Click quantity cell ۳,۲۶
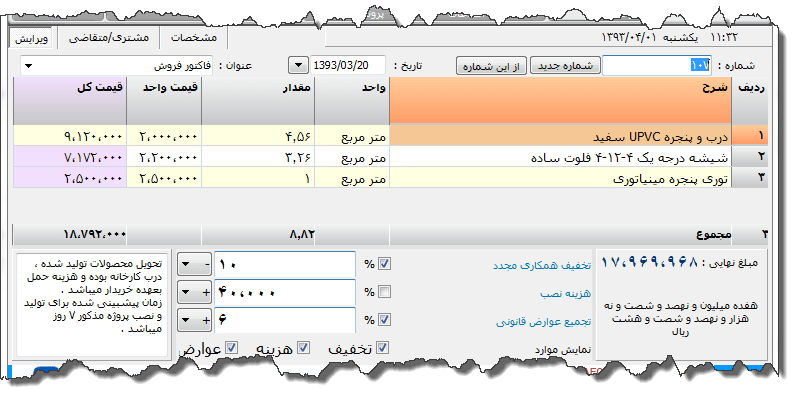The image size is (795, 401). (258, 157)
